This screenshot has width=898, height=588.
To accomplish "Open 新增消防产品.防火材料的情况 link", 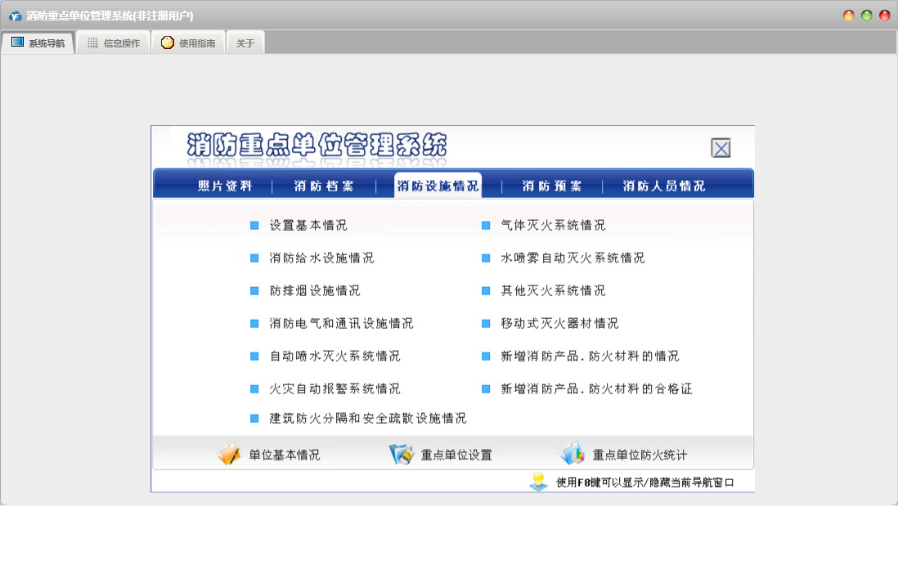I will click(x=590, y=356).
